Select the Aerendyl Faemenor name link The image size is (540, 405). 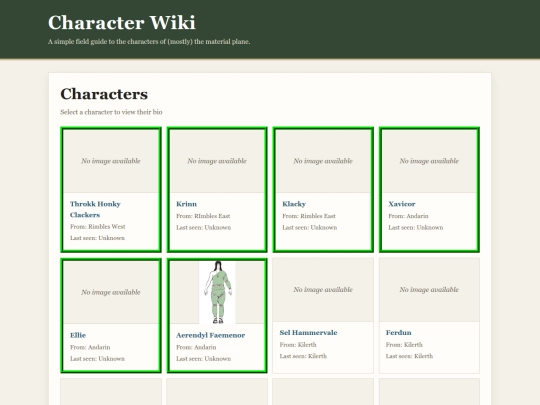210,335
